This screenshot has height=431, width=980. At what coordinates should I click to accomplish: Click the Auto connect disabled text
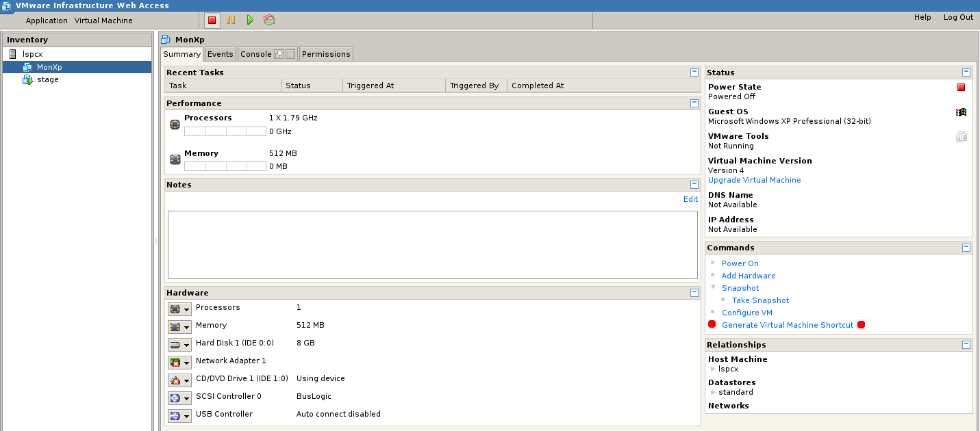(338, 414)
